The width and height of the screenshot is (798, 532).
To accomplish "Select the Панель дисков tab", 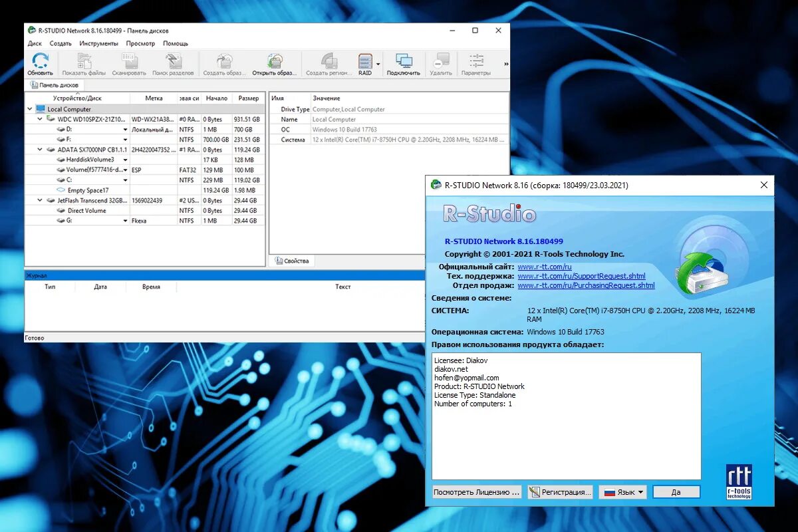I will tap(55, 85).
